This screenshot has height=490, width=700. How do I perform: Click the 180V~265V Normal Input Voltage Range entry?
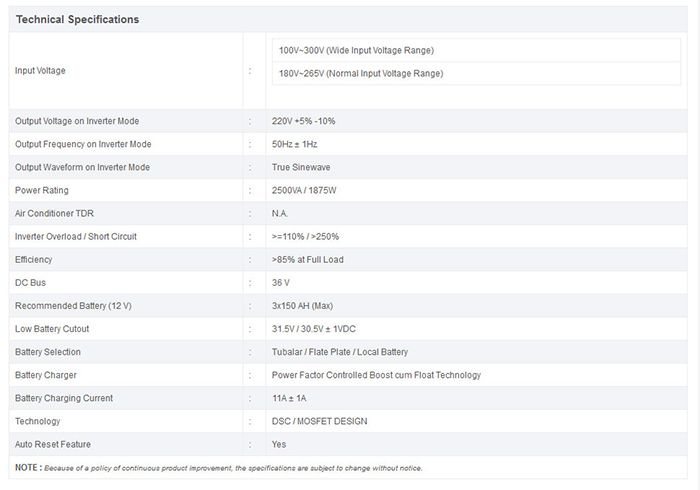tap(361, 74)
